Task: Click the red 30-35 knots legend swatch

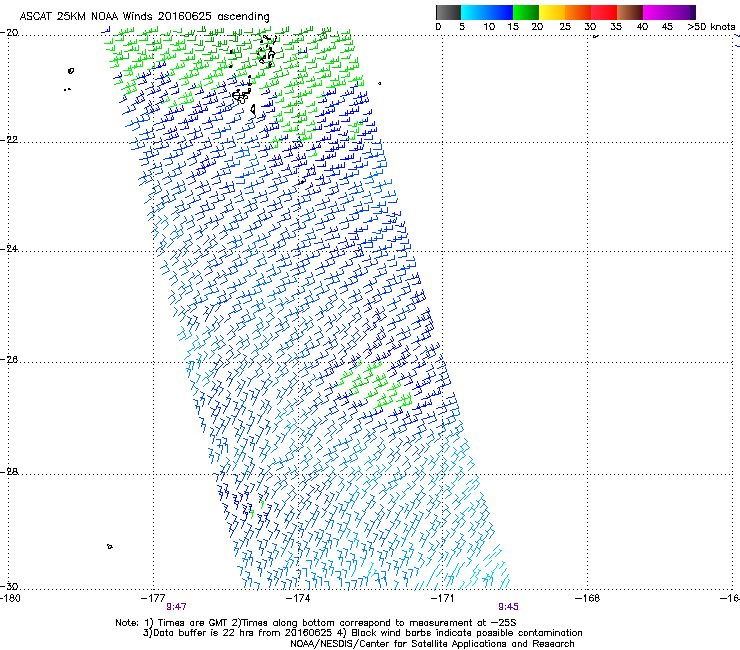Action: [x=604, y=12]
